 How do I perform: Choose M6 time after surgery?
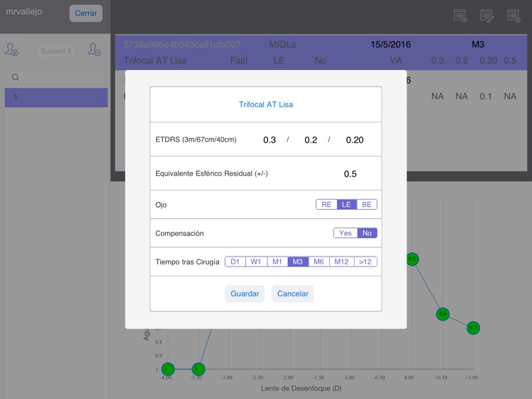(318, 262)
